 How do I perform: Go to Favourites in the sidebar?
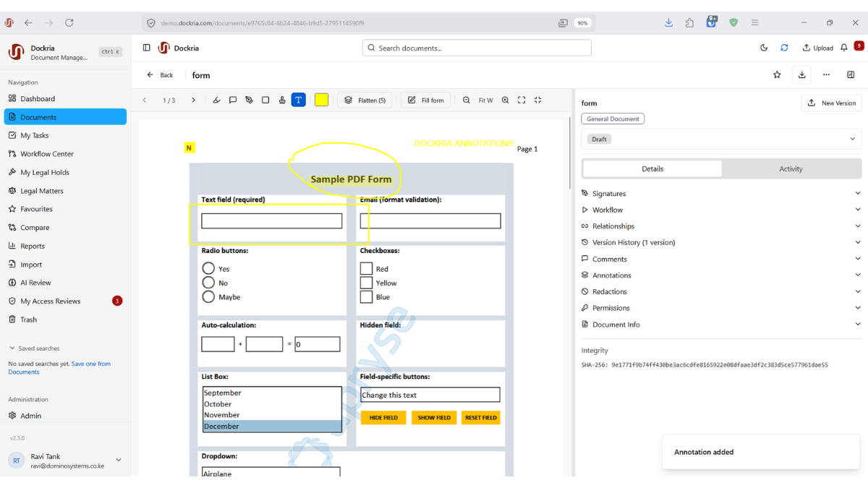pos(65,209)
